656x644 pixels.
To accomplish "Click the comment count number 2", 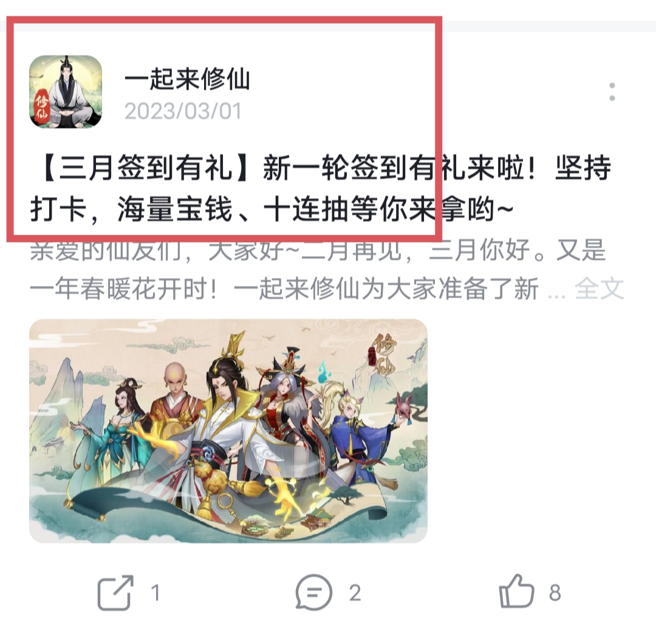I will [x=355, y=593].
